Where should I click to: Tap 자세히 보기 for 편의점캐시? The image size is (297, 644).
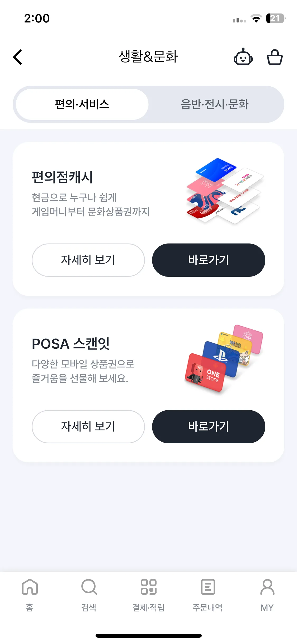[88, 260]
